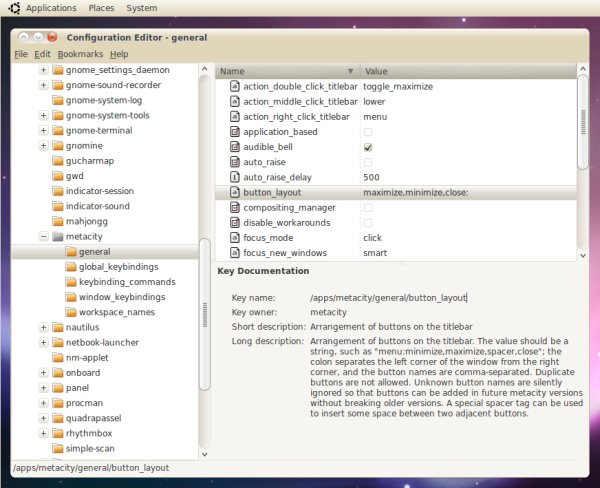This screenshot has height=488, width=600.
Task: Click the gnome-sound-recorder folder icon
Action: tap(58, 85)
